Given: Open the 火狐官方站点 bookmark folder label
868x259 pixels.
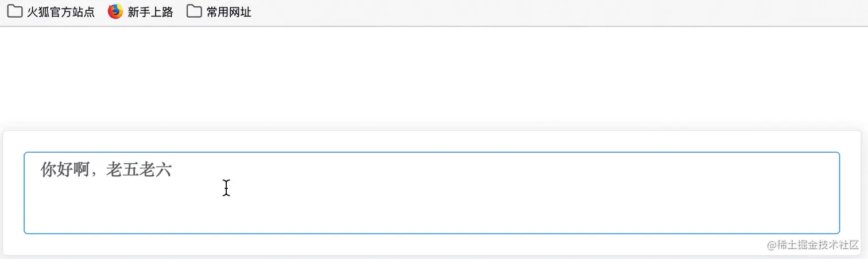Looking at the screenshot, I should point(60,12).
